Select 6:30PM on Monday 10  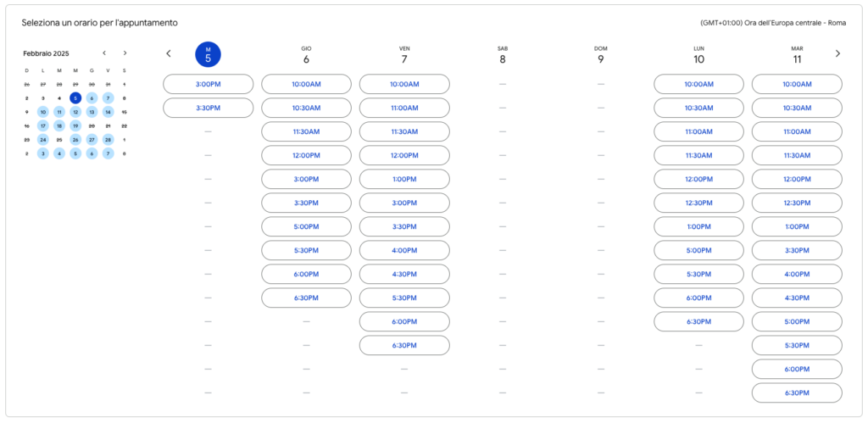(x=698, y=321)
